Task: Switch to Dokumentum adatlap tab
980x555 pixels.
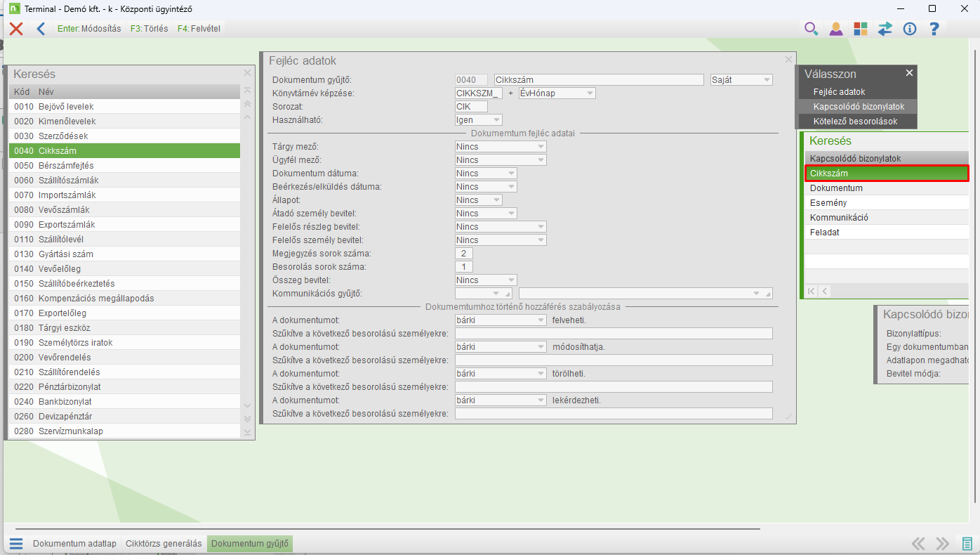Action: coord(74,544)
